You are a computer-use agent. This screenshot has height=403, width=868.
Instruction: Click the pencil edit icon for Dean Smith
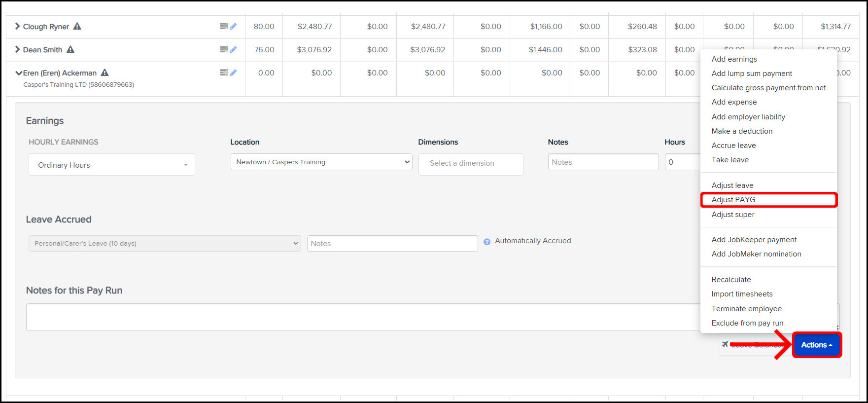[x=234, y=49]
